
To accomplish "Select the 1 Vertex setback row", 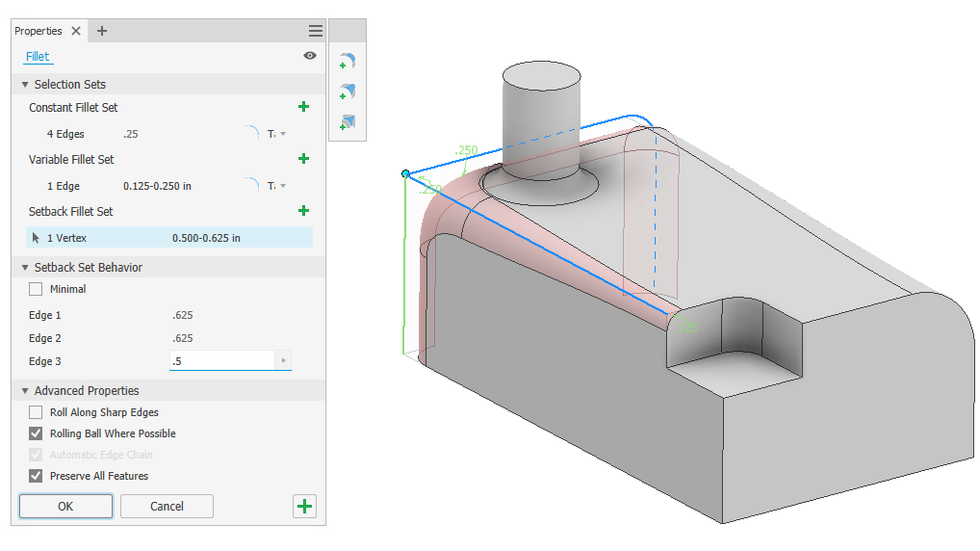I will click(168, 238).
